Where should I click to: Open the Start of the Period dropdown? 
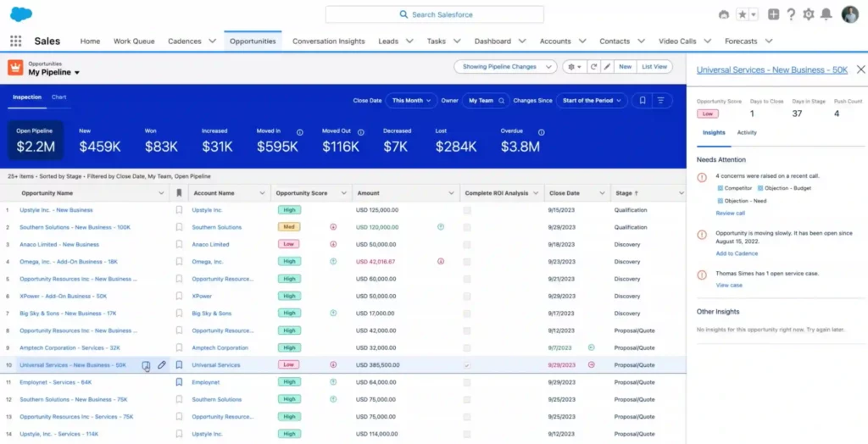(591, 100)
